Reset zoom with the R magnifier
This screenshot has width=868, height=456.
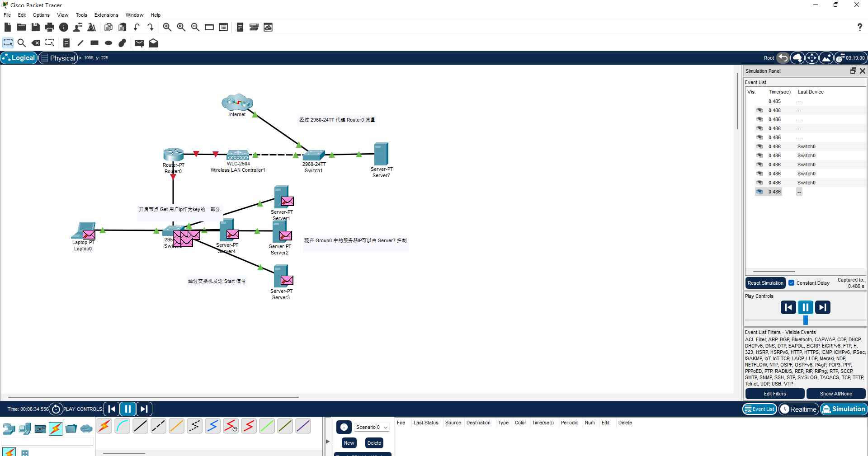181,27
